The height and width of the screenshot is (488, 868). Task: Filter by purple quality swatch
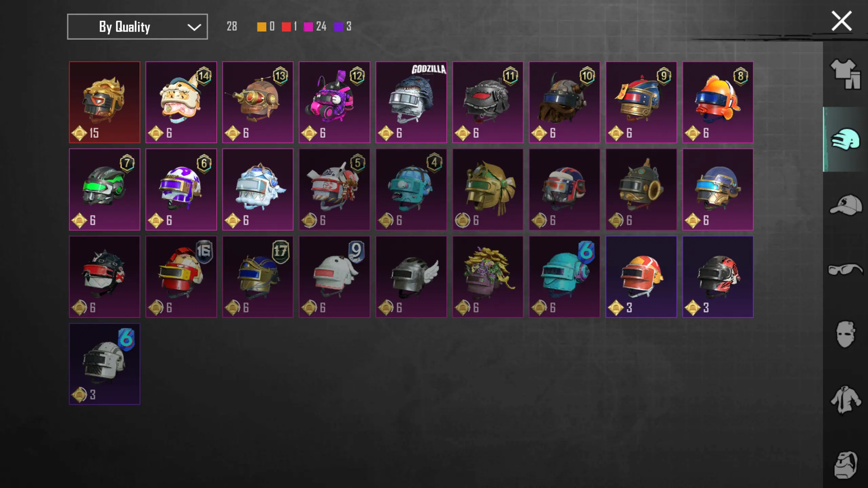[x=339, y=27]
